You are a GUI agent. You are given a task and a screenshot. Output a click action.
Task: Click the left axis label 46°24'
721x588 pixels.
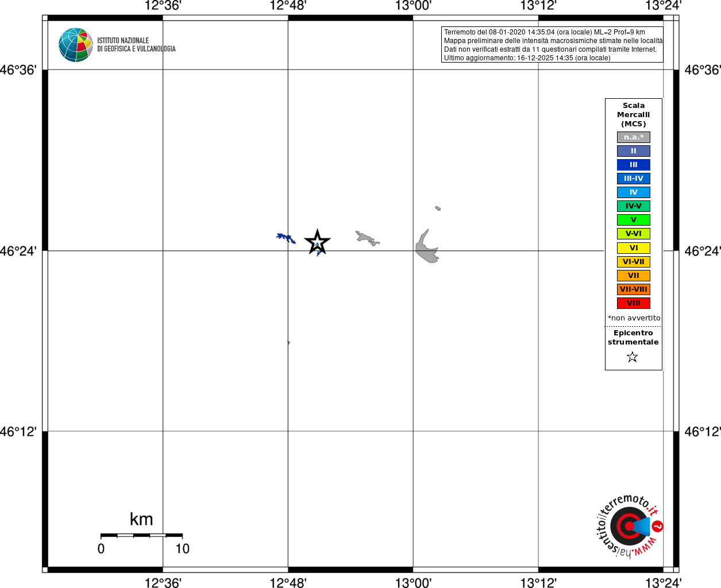coord(18,251)
